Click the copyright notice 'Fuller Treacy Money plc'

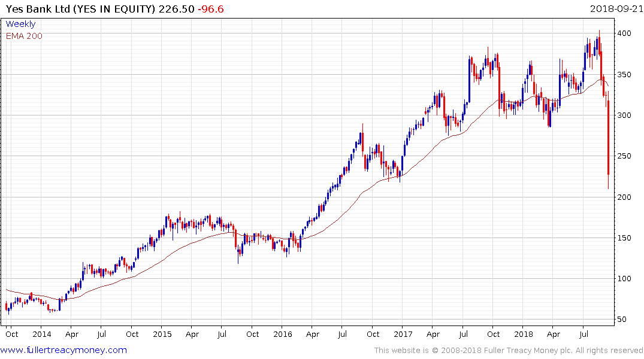tap(528, 351)
